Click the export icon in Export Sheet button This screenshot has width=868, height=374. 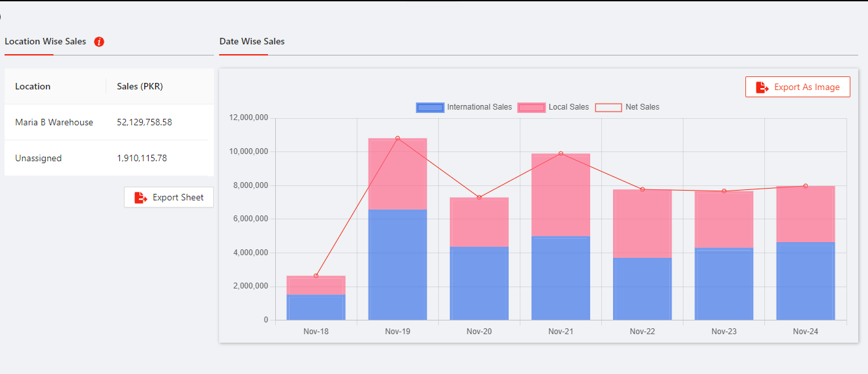coord(141,198)
